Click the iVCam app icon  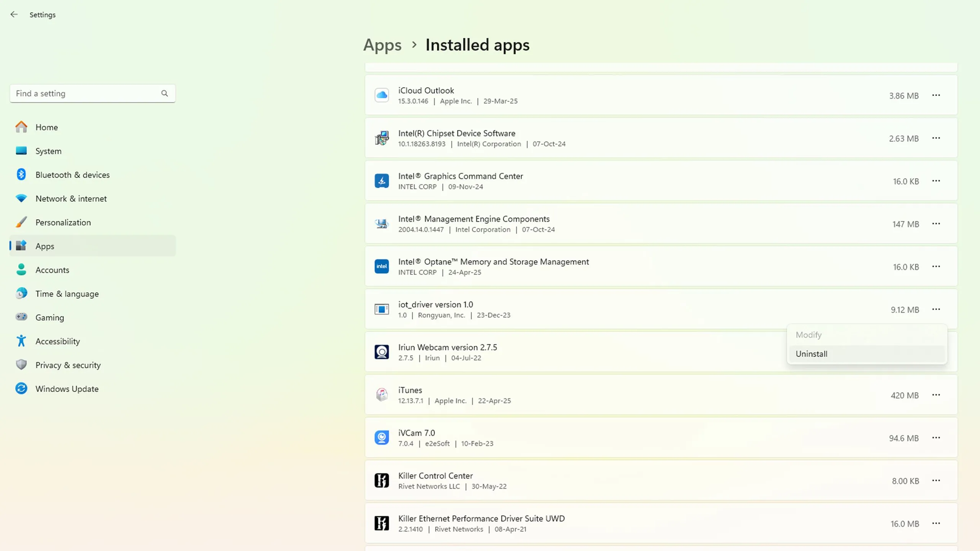pos(382,438)
